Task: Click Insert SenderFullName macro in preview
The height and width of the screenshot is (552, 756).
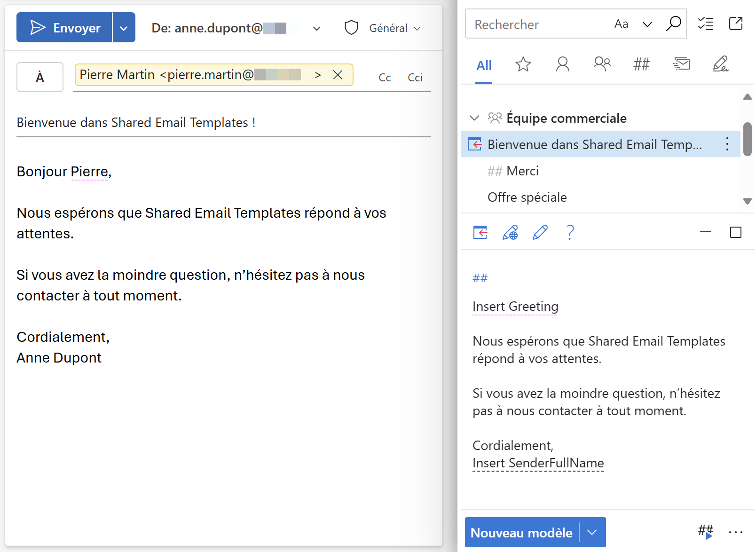Action: [x=538, y=463]
